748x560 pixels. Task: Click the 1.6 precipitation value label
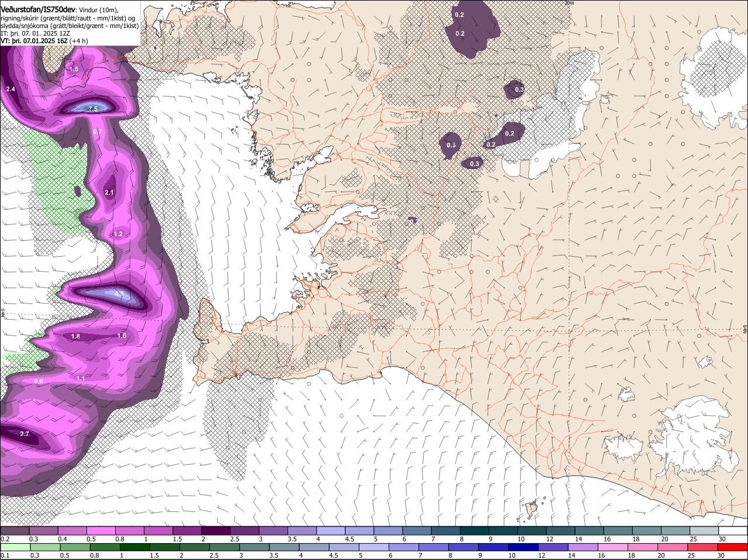point(122,336)
